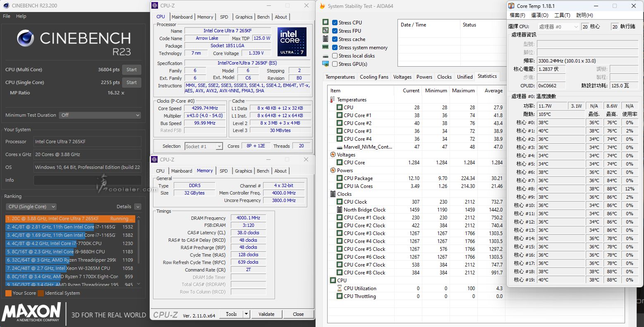Viewport: 644px width, 327px height.
Task: Click the Tools button in CPU-Z
Action: (231, 314)
